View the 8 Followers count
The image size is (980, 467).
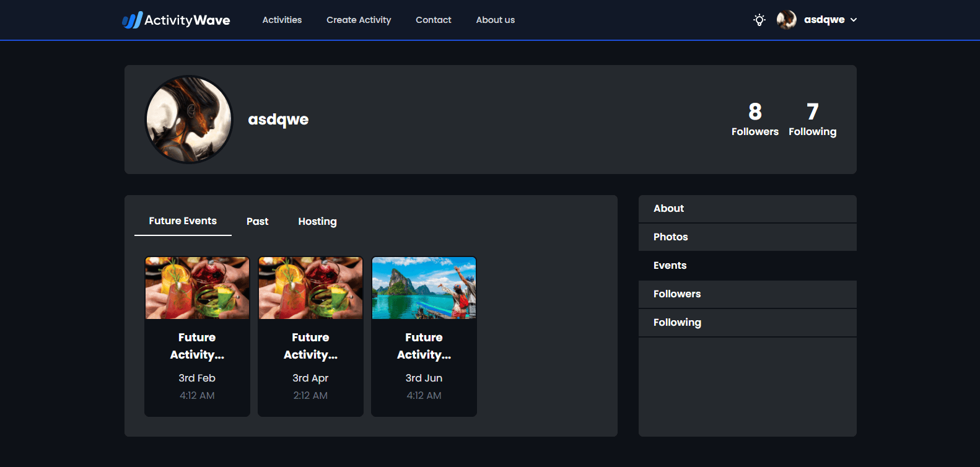[x=755, y=120]
